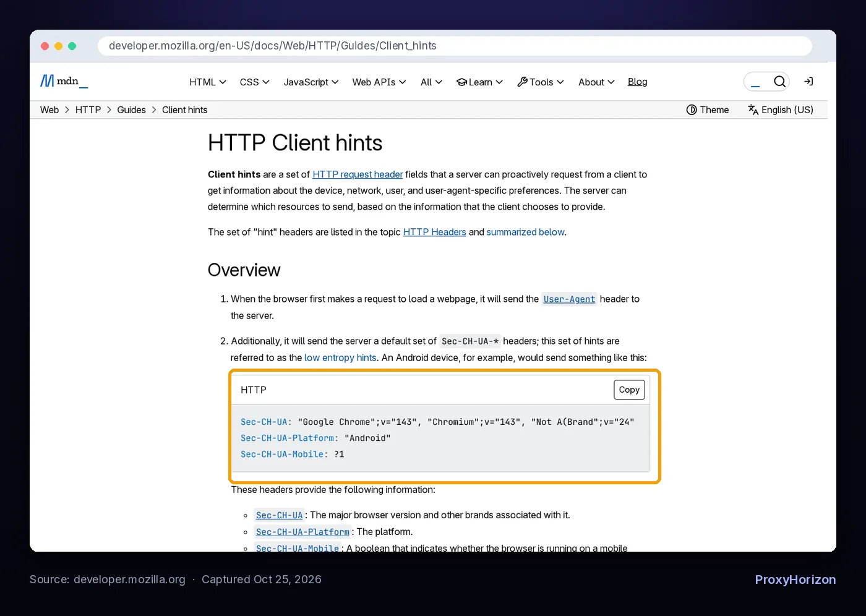Expand the All menu
This screenshot has height=616, width=866.
431,82
